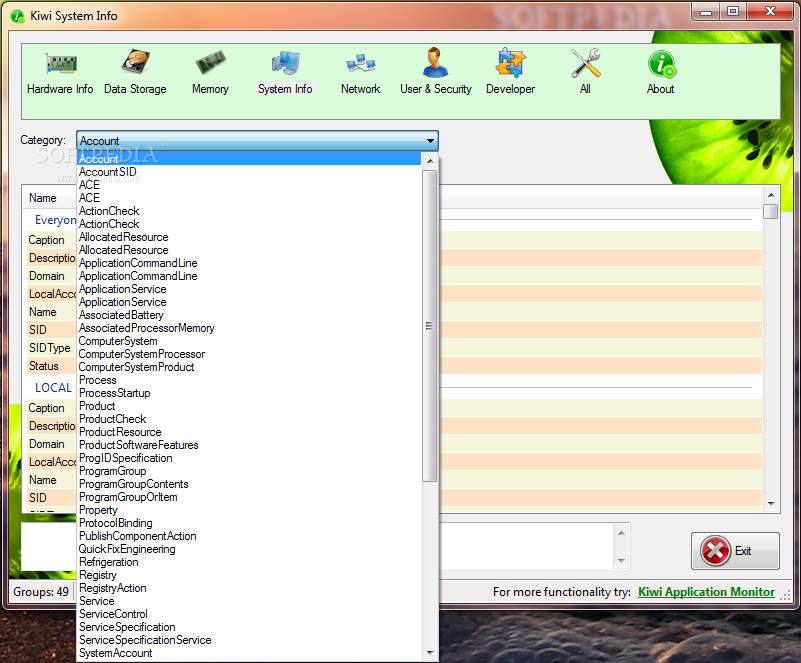The image size is (801, 663).
Task: Click the dropdown list scrollbar thumb
Action: coord(430,326)
